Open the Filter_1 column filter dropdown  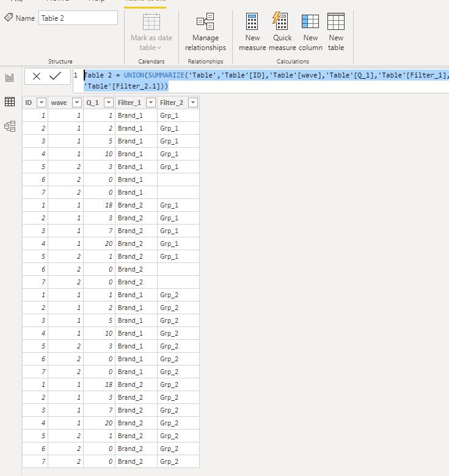(151, 103)
